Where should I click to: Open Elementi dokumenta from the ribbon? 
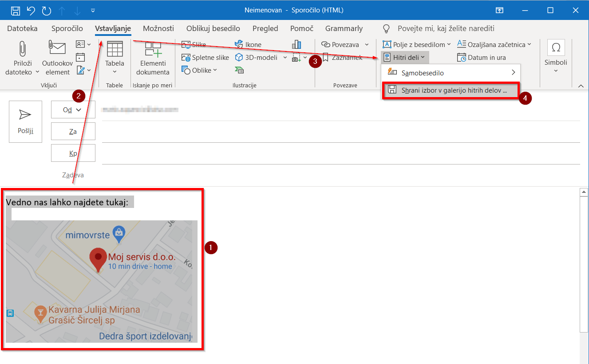tap(153, 50)
